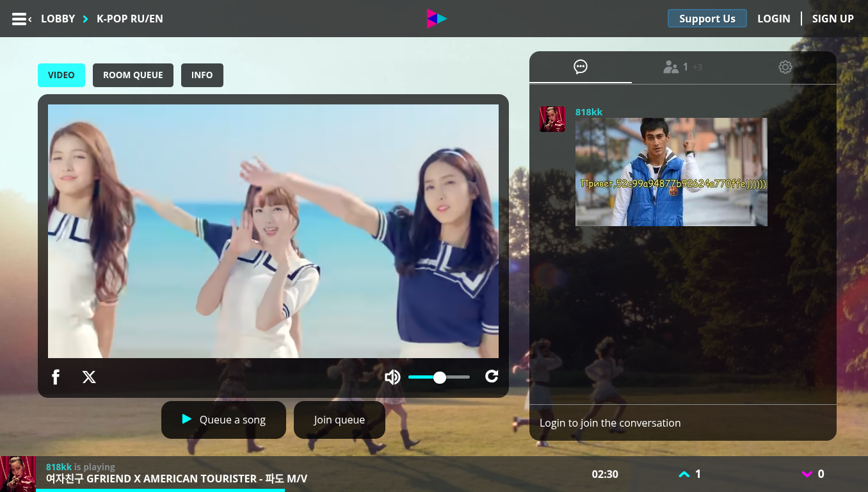The height and width of the screenshot is (492, 868).
Task: Open chat settings gear tab
Action: pyautogui.click(x=785, y=67)
